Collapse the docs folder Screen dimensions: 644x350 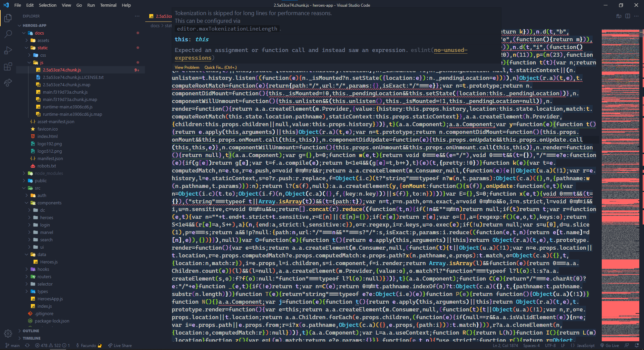[39, 33]
